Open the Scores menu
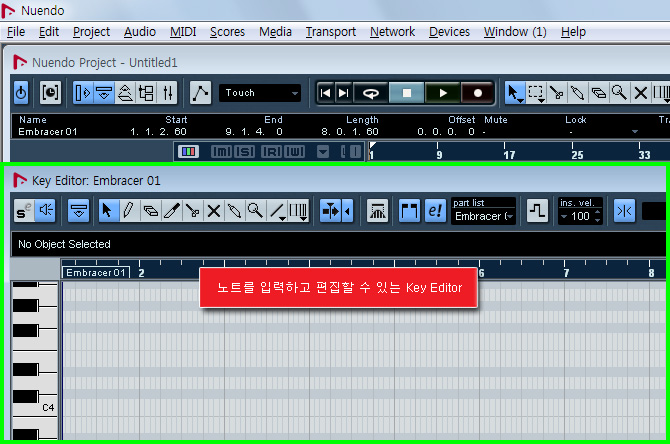670x444 pixels. (227, 32)
